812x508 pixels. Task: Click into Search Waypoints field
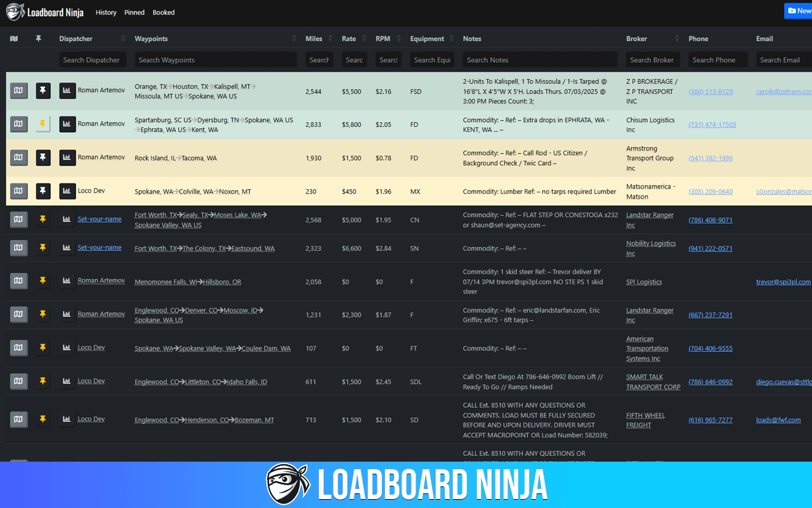[216, 60]
